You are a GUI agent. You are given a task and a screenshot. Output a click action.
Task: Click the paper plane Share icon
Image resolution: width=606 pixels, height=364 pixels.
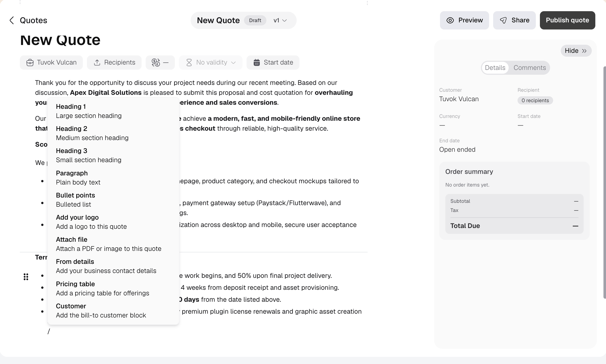pos(503,20)
